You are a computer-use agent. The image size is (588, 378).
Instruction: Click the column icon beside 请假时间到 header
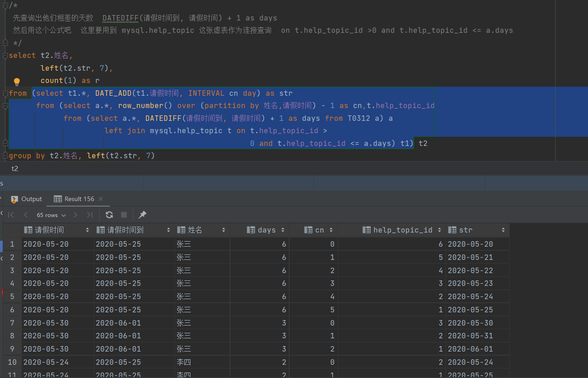click(101, 230)
